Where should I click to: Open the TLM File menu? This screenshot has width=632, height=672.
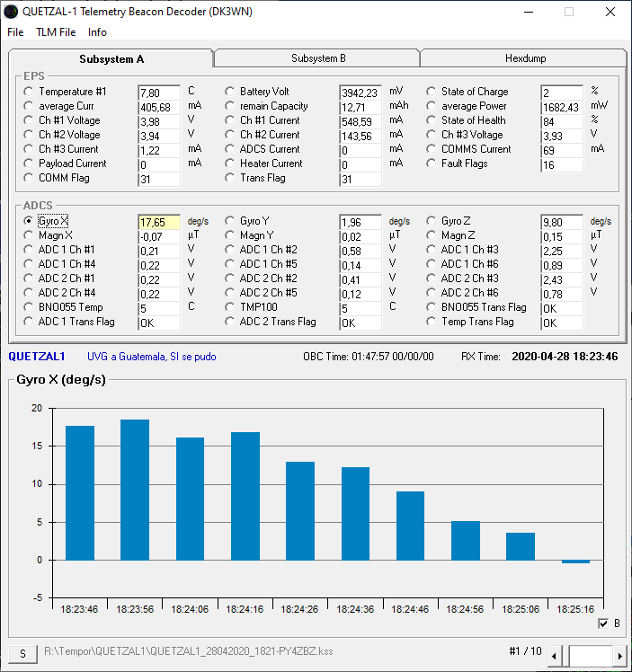pos(56,32)
